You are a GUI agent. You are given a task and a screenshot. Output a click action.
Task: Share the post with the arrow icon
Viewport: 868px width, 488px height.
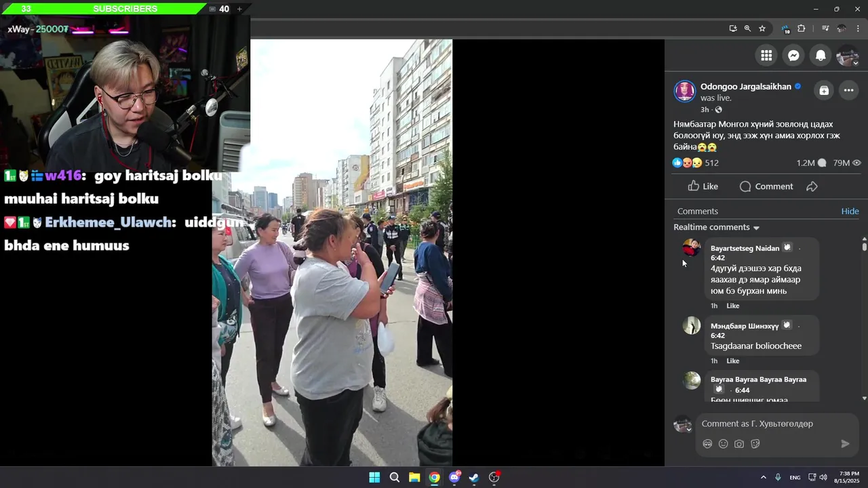coord(812,186)
